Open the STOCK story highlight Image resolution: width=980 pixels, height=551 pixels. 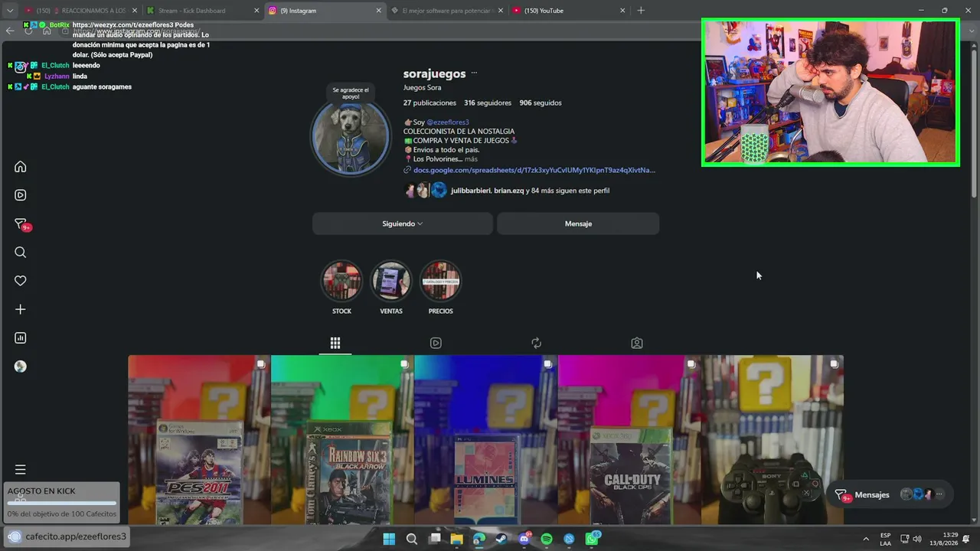click(341, 282)
